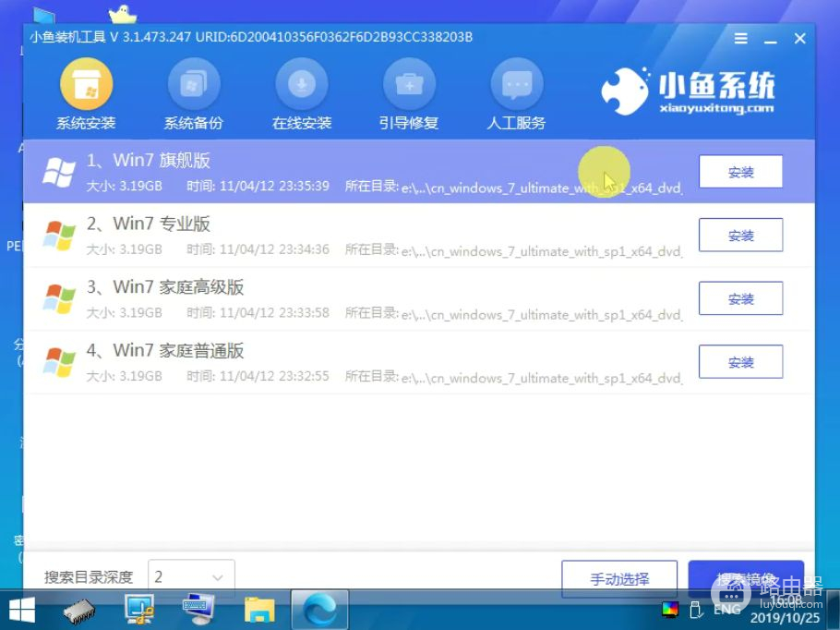Open the 引导修复 toolbox icon

[409, 84]
